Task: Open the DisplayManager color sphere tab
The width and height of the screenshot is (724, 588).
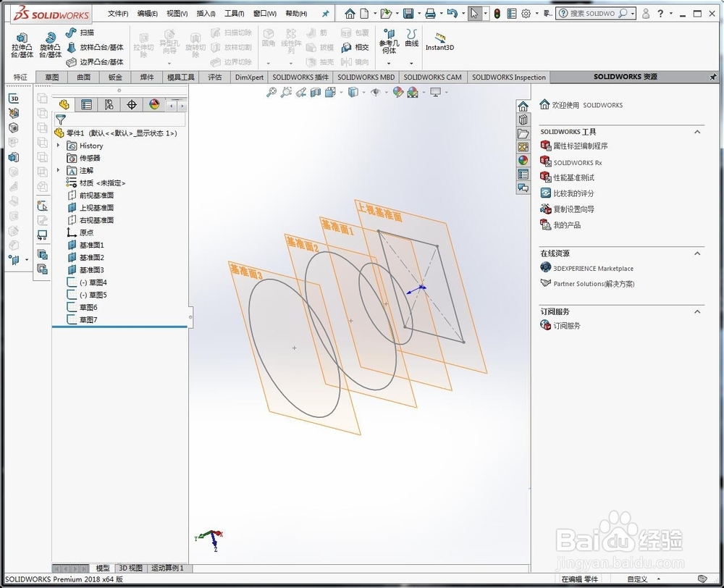Action: (x=154, y=105)
